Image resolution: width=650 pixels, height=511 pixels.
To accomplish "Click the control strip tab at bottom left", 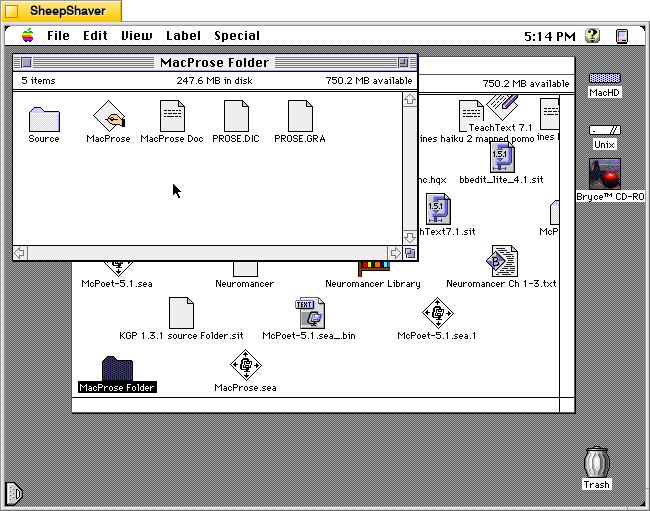I will coord(14,493).
